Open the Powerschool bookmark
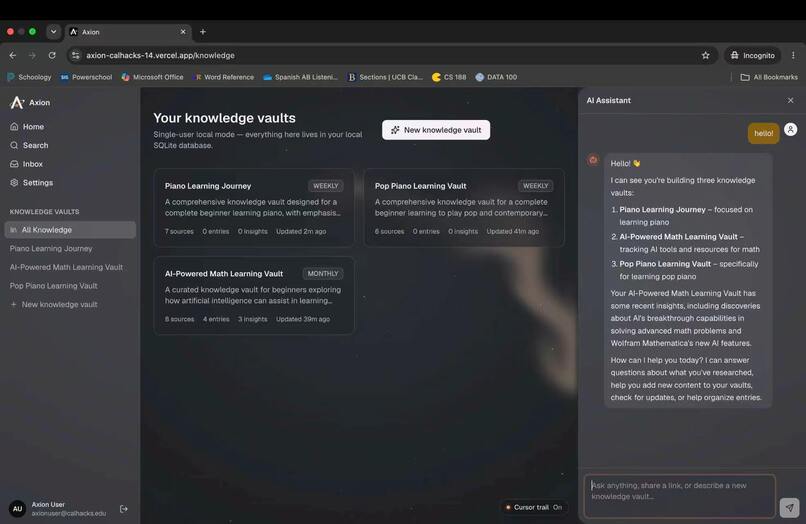Image resolution: width=806 pixels, height=524 pixels. click(86, 77)
